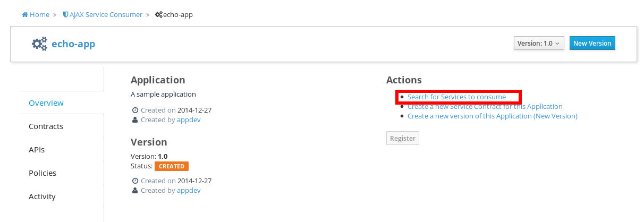The height and width of the screenshot is (222, 644).
Task: Open the Version: 1.0 dropdown
Action: click(x=539, y=43)
